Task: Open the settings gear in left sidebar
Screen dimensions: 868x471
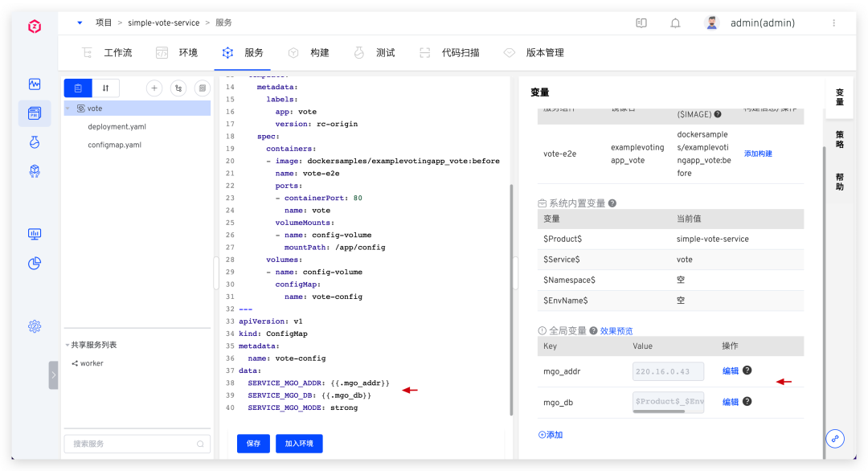Action: tap(35, 326)
